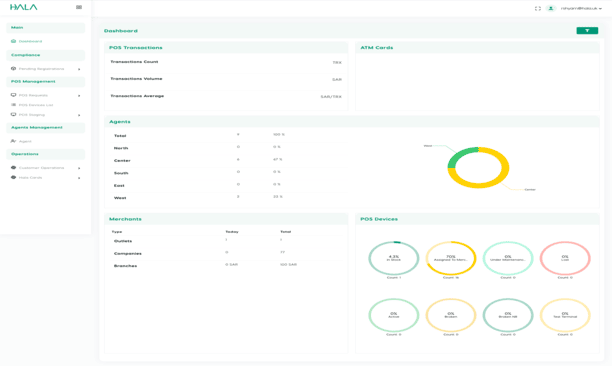Click the green West donut segment
Viewport: 612px width, 366px height.
click(x=459, y=154)
